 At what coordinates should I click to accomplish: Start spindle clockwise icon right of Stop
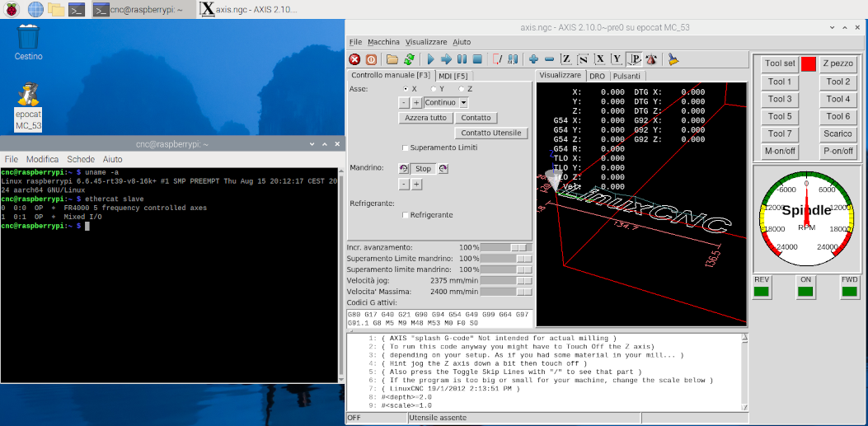pos(443,169)
